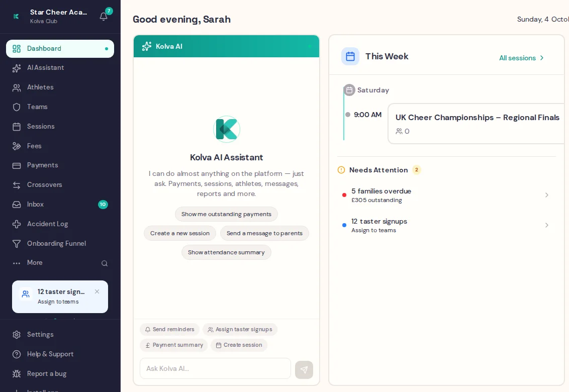
Task: Click the Send reminders quick action
Action: (x=169, y=330)
